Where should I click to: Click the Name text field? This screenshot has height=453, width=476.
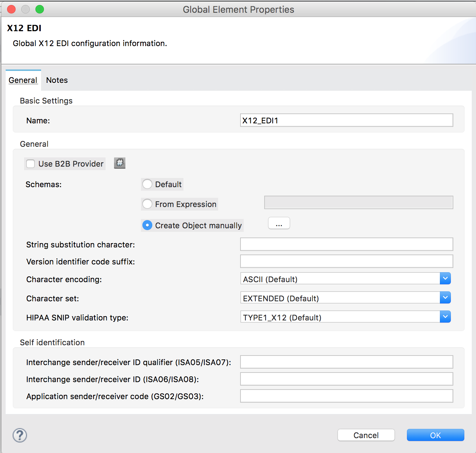tap(346, 120)
